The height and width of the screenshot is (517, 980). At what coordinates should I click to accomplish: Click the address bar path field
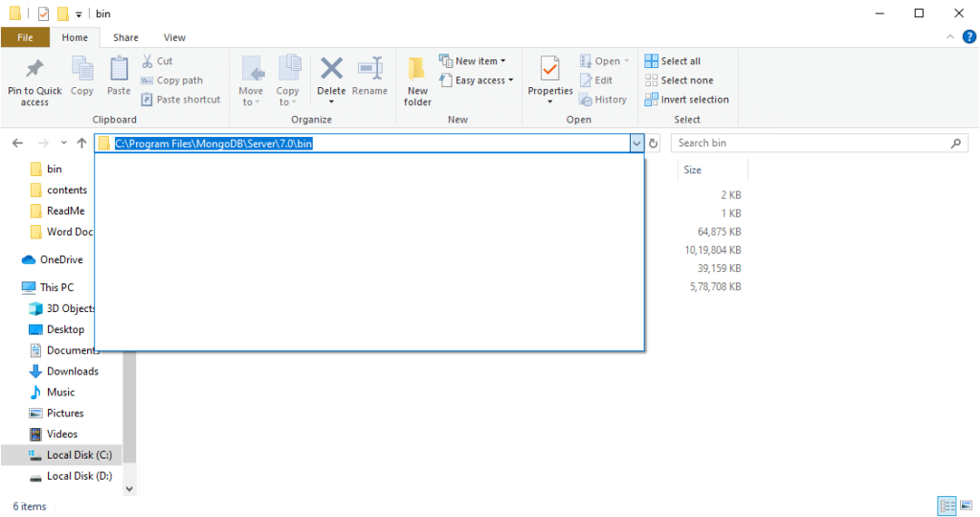[363, 144]
